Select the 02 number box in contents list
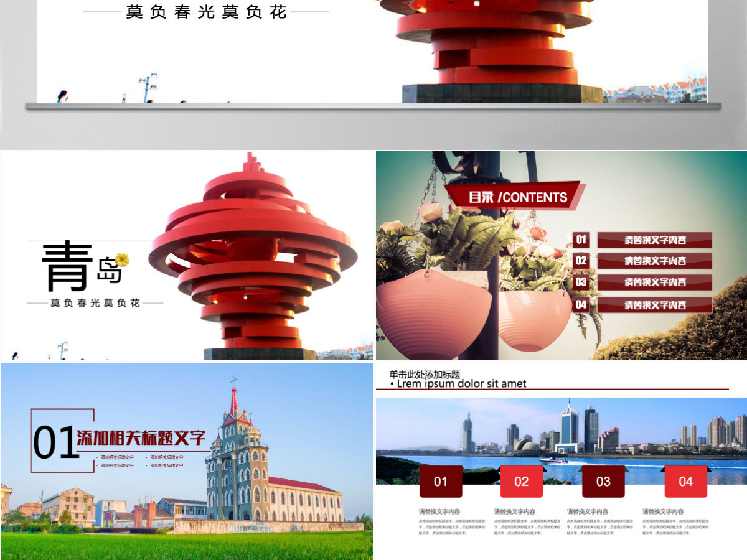Screen dimensions: 747x560 tap(581, 261)
